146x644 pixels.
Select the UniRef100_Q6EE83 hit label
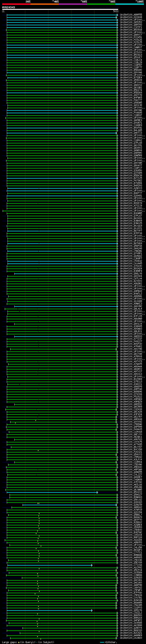tap(131, 336)
